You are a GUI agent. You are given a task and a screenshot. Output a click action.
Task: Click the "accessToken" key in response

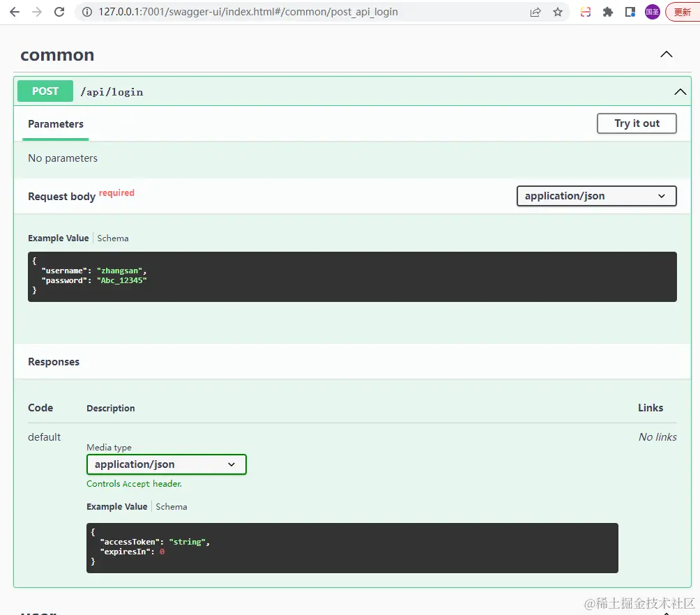pos(130,542)
